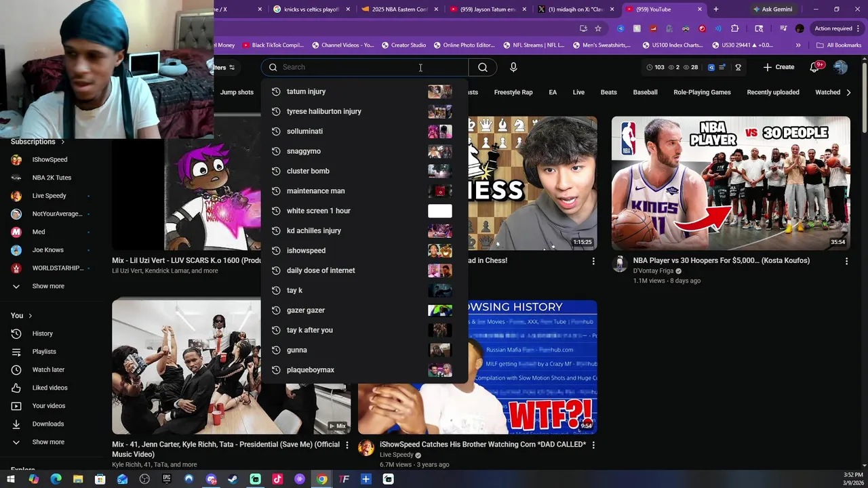Go to the NBA 2K Tutes subscription
868x488 pixels.
[x=52, y=178]
